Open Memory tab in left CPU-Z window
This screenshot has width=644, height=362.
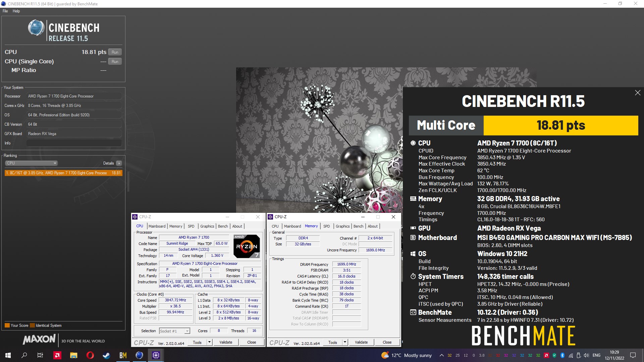pos(176,226)
